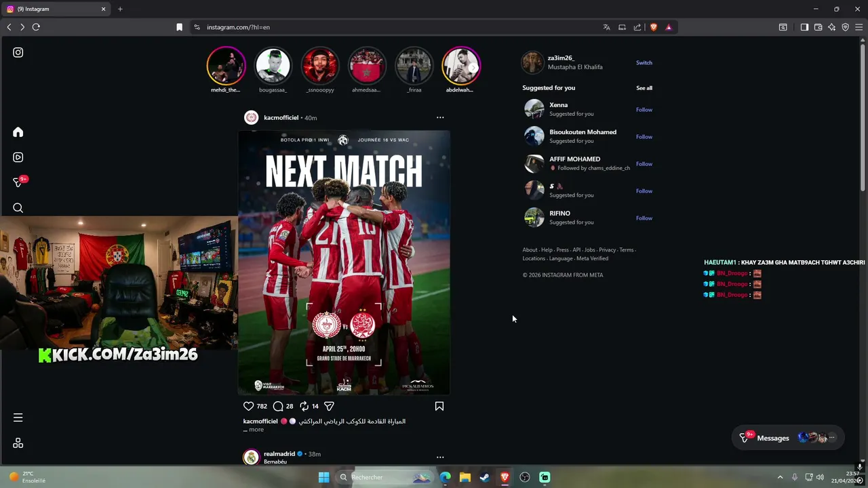Expand caption with the 'more' link
Viewport: 868px width, 488px height.
pos(256,430)
